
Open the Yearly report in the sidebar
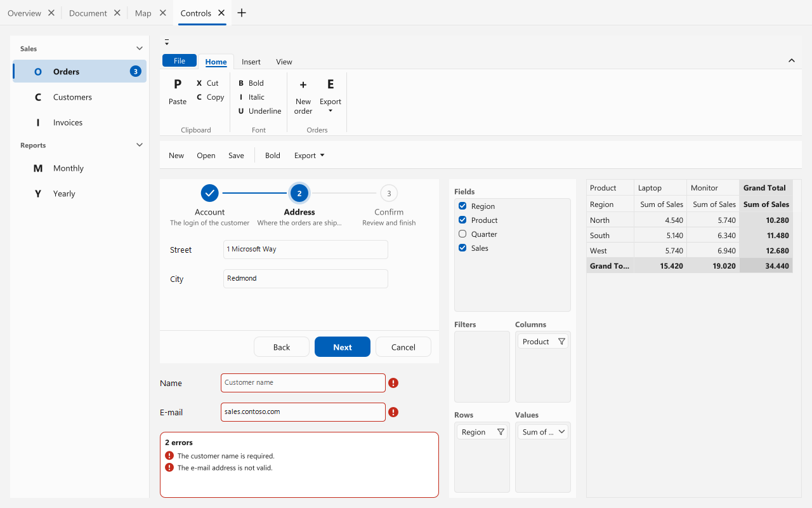[x=79, y=194]
